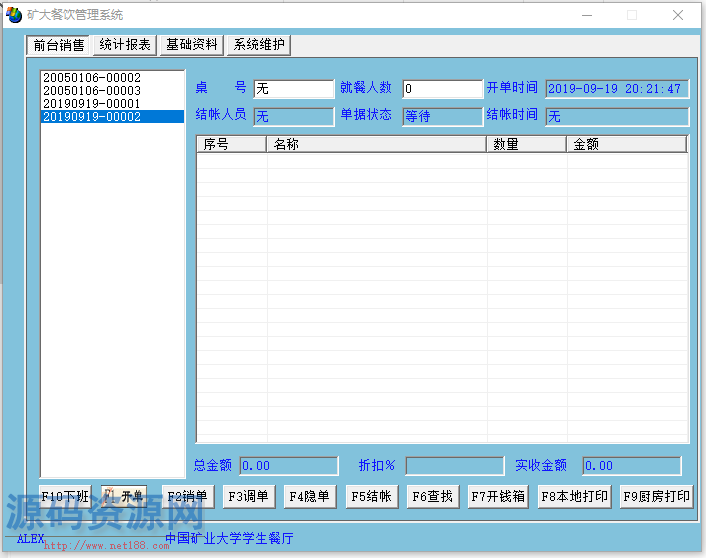This screenshot has width=706, height=558.
Task: Focus the 就餐人数 diners count field
Action: pyautogui.click(x=442, y=89)
